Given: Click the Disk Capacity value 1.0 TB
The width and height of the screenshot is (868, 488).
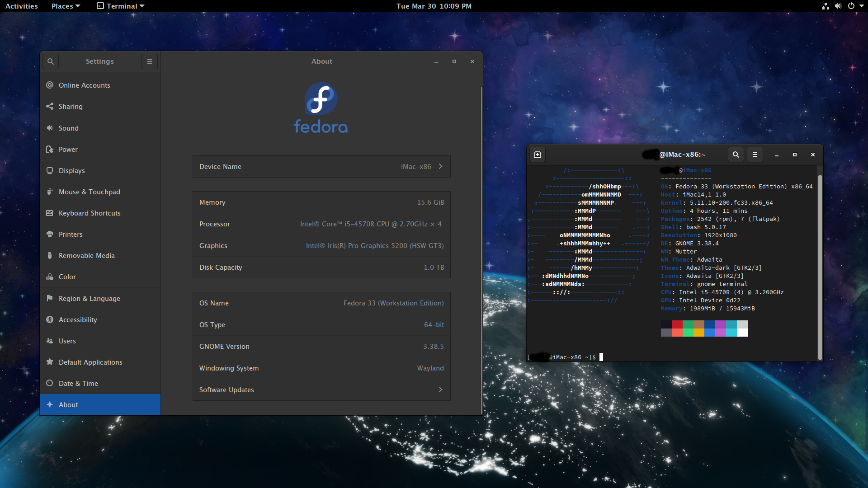Looking at the screenshot, I should point(434,267).
